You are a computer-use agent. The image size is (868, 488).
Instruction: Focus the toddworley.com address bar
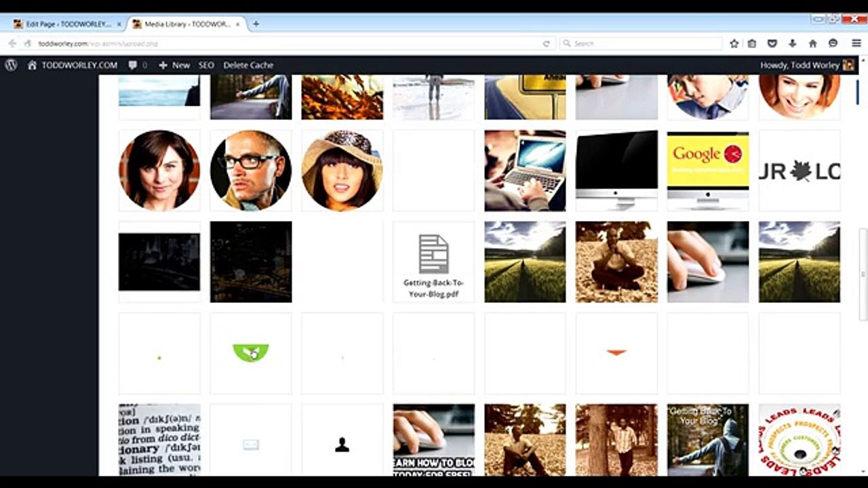point(285,43)
